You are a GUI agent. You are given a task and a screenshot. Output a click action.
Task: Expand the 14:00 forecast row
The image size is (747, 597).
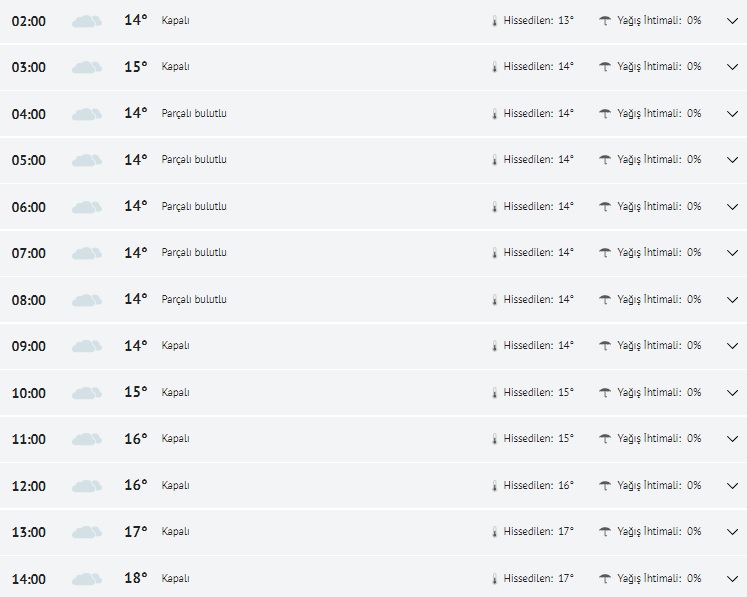pyautogui.click(x=731, y=579)
